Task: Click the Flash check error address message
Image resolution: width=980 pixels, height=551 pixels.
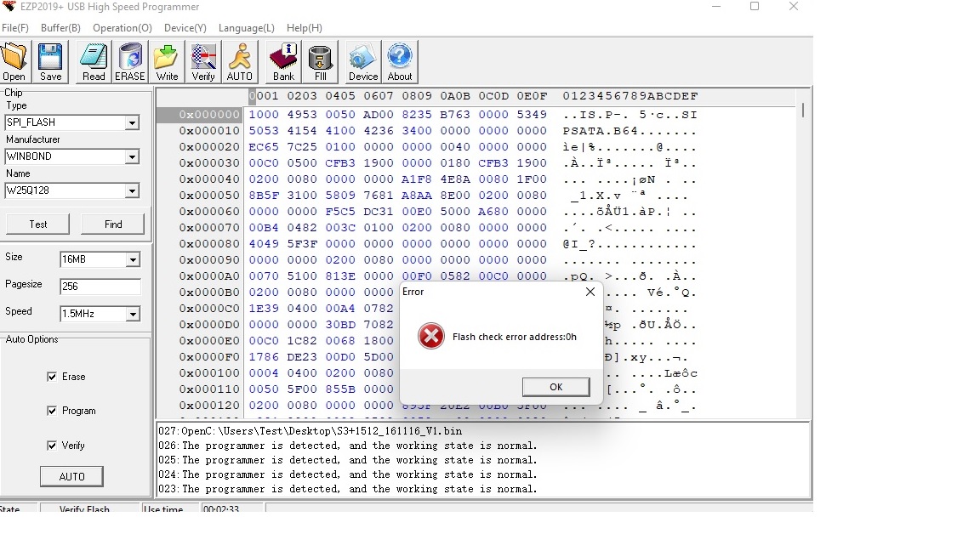Action: 515,337
